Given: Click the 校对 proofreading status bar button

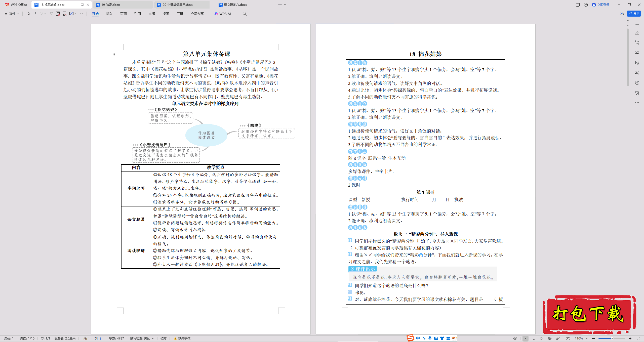Looking at the screenshot, I should click(x=164, y=338).
